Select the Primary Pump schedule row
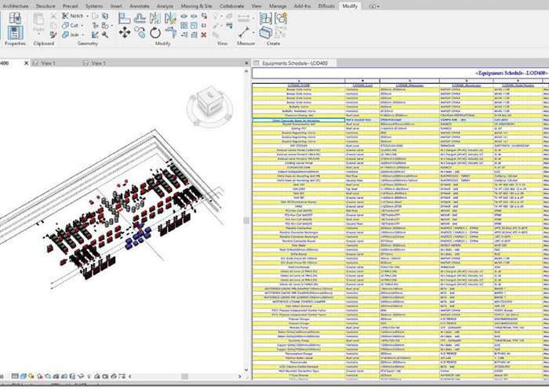The width and height of the screenshot is (549, 392). [x=401, y=328]
